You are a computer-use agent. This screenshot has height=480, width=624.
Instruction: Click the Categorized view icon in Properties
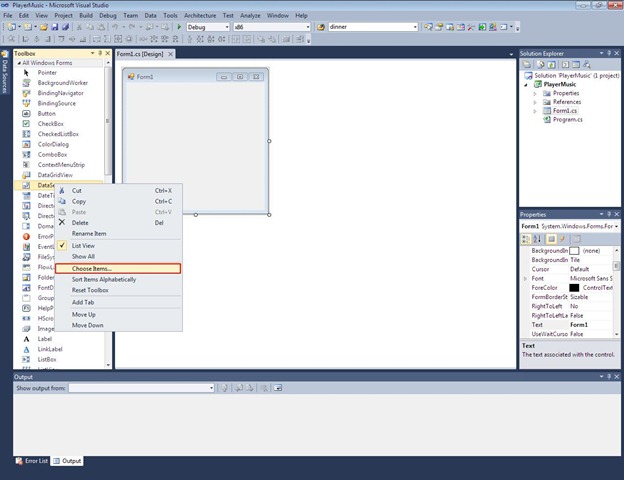(x=526, y=238)
